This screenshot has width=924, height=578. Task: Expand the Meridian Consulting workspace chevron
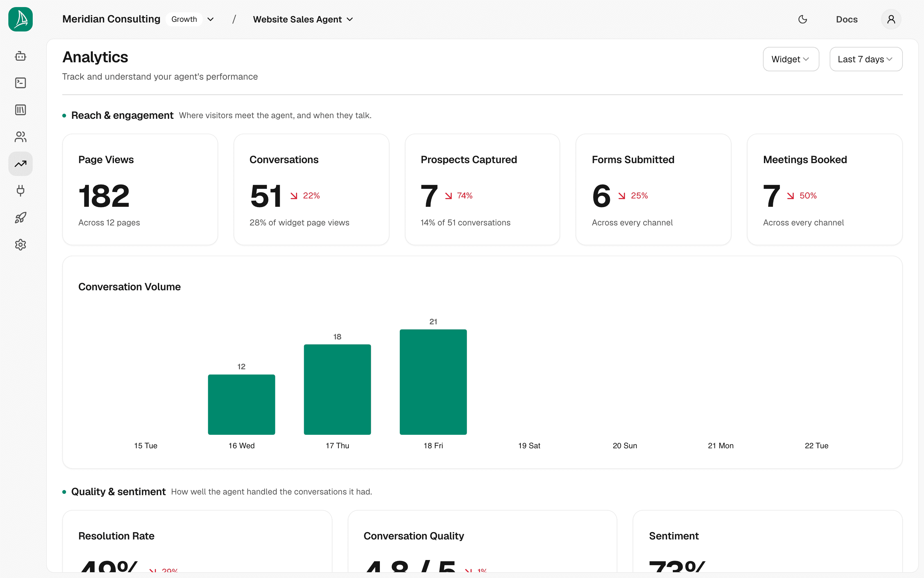210,19
